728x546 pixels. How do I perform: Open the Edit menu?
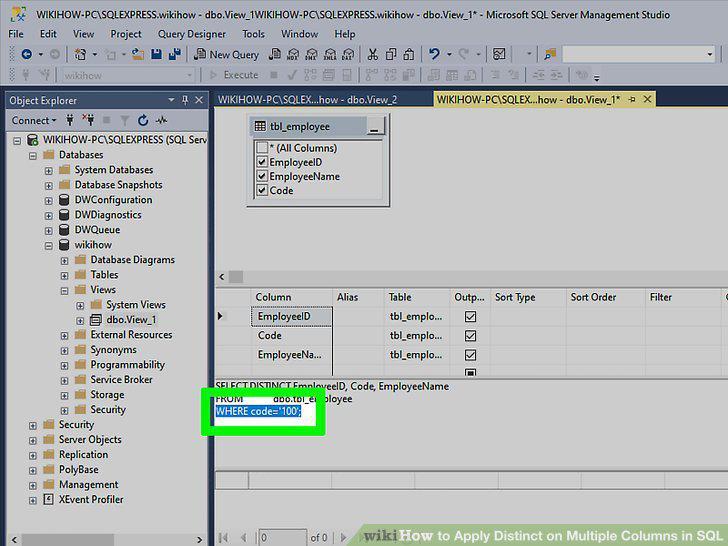point(48,34)
